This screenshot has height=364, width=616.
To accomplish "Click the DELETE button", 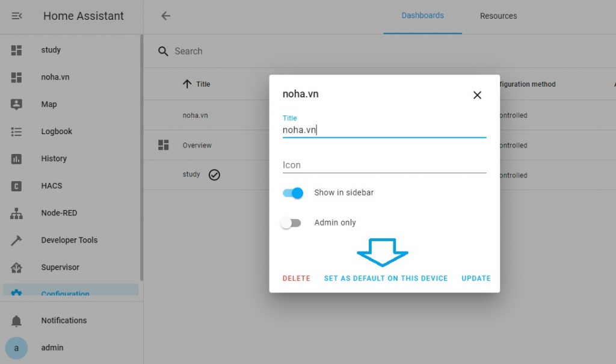I will click(297, 279).
